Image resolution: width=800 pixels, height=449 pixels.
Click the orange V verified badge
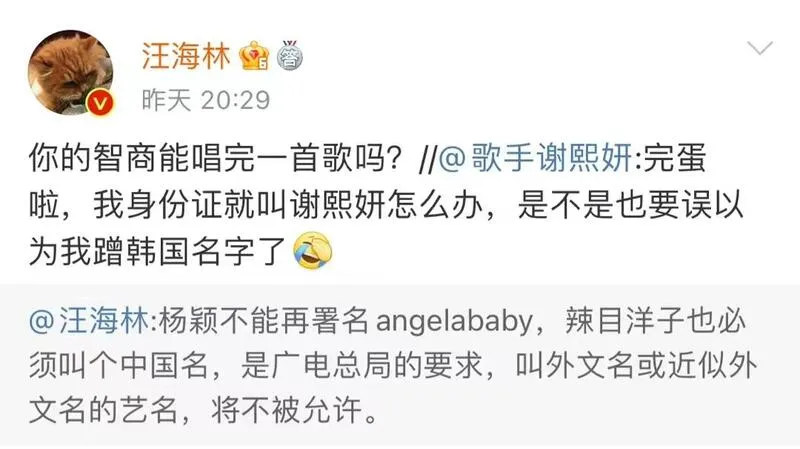(101, 104)
